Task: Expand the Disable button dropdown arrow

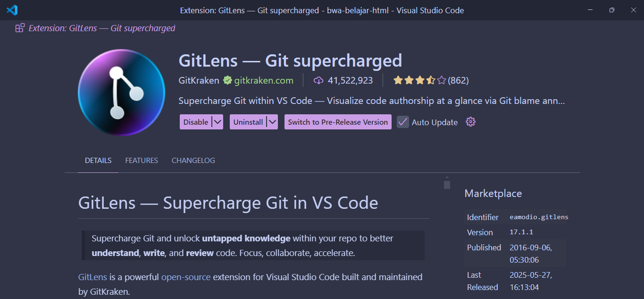Action: [x=217, y=122]
